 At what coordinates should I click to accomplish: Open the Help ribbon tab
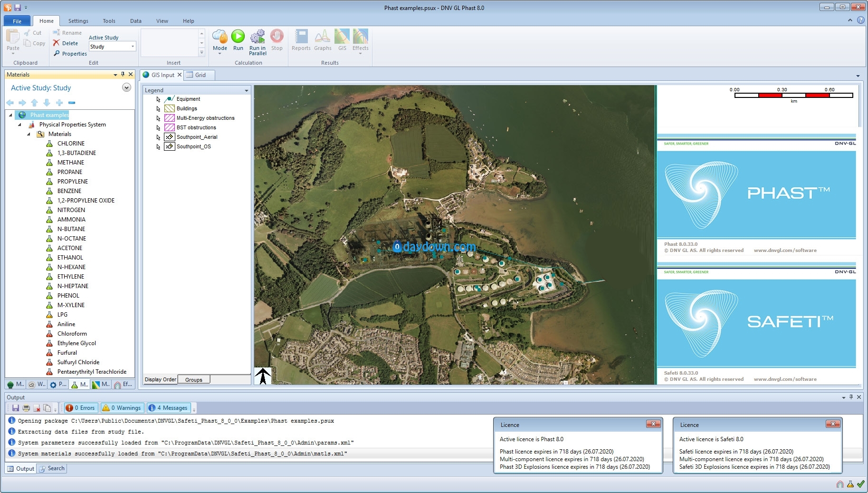[x=189, y=21]
